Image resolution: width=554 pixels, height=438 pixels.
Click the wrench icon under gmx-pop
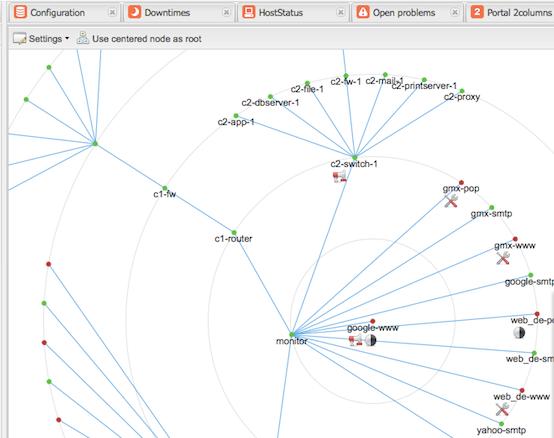(451, 201)
